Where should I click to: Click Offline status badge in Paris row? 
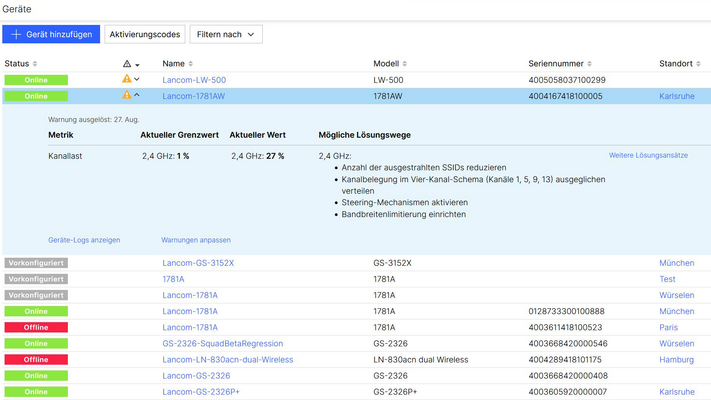[x=36, y=327]
